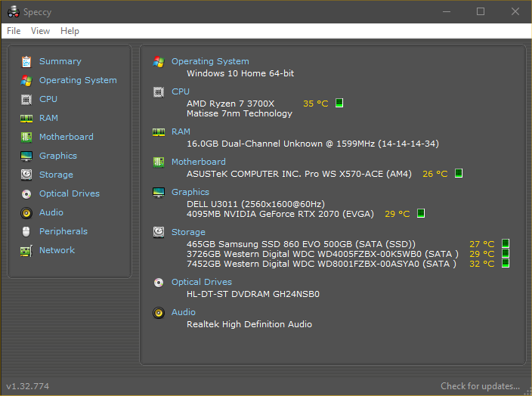Click the RAM icon in summary panel

tap(159, 132)
